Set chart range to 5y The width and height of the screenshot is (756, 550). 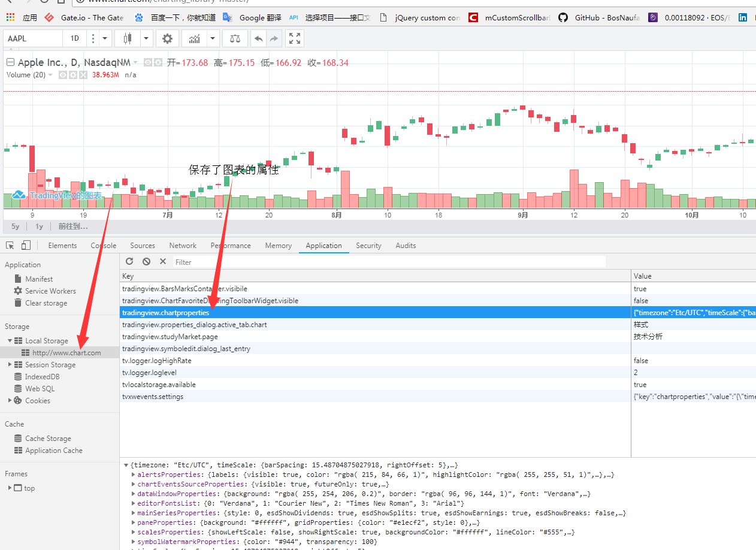coord(16,226)
